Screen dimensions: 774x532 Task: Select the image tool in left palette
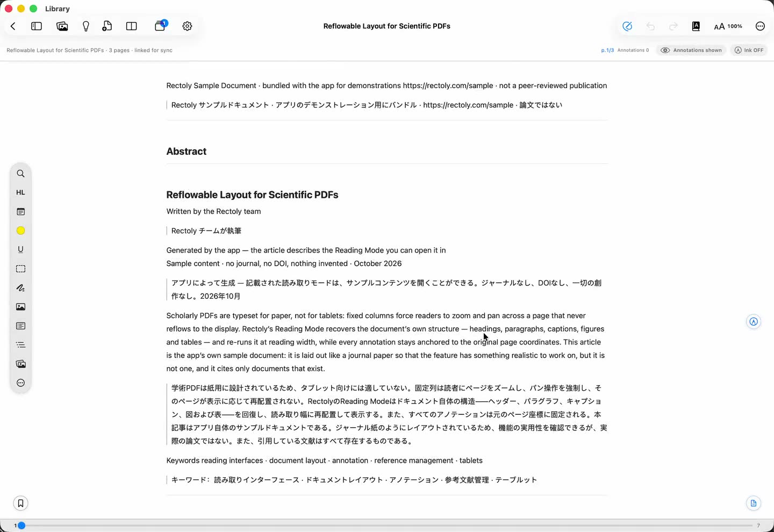20,307
